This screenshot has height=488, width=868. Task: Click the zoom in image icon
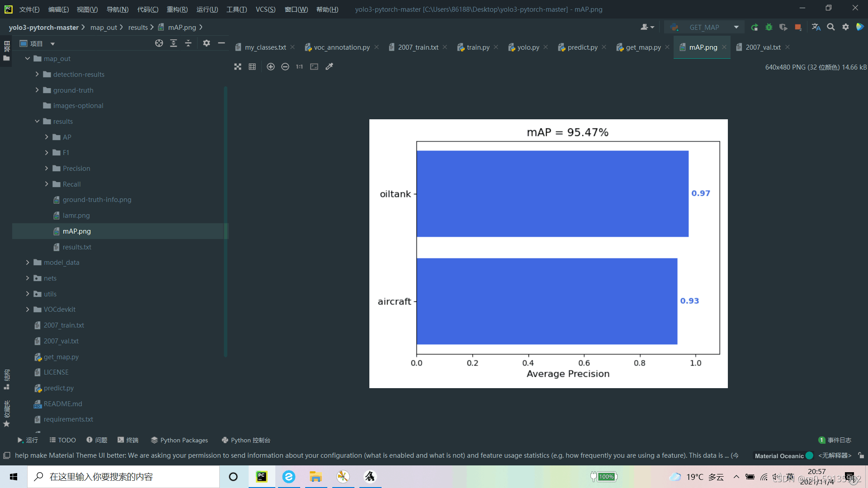[x=270, y=67]
